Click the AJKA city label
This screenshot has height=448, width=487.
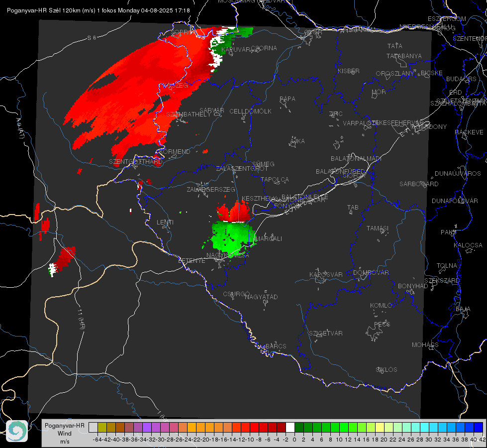pos(297,141)
